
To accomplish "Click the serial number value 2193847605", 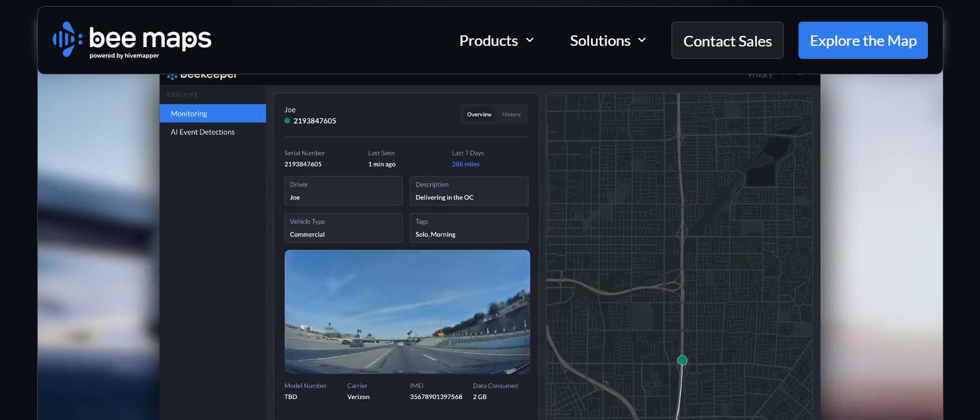I will [x=303, y=164].
